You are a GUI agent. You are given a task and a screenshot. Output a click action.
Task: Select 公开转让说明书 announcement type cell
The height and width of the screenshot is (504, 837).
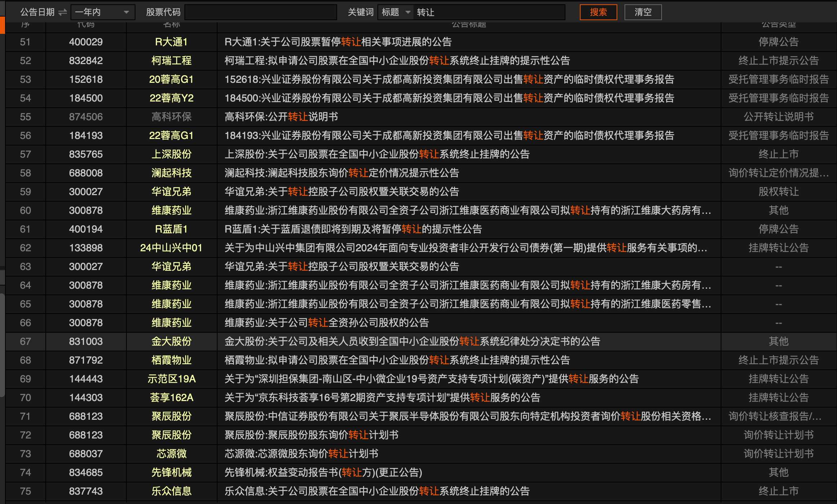[779, 117]
